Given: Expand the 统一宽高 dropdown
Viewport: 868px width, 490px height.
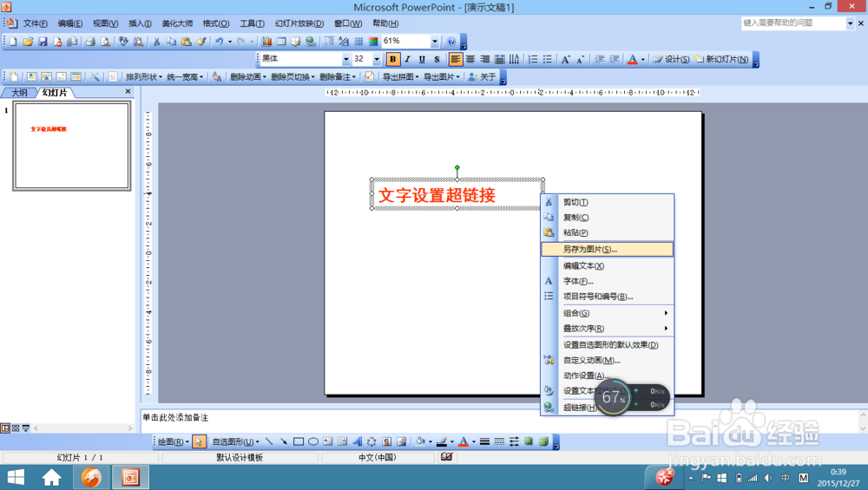Looking at the screenshot, I should point(185,77).
